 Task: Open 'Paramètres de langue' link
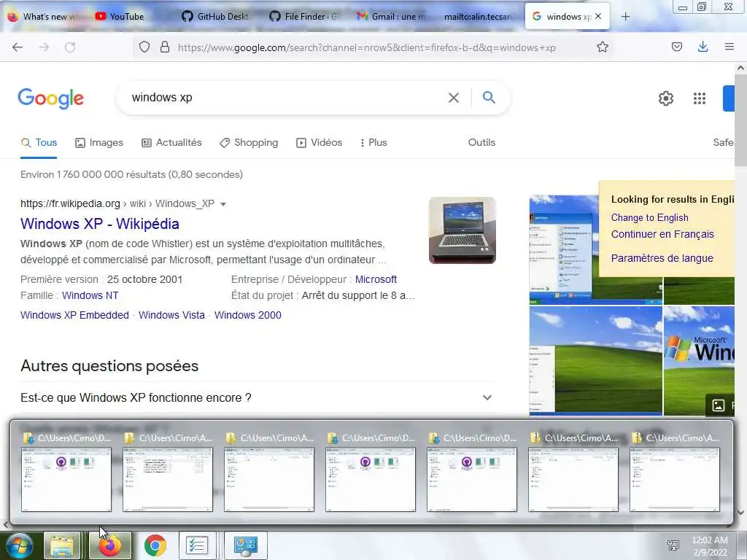click(x=662, y=258)
